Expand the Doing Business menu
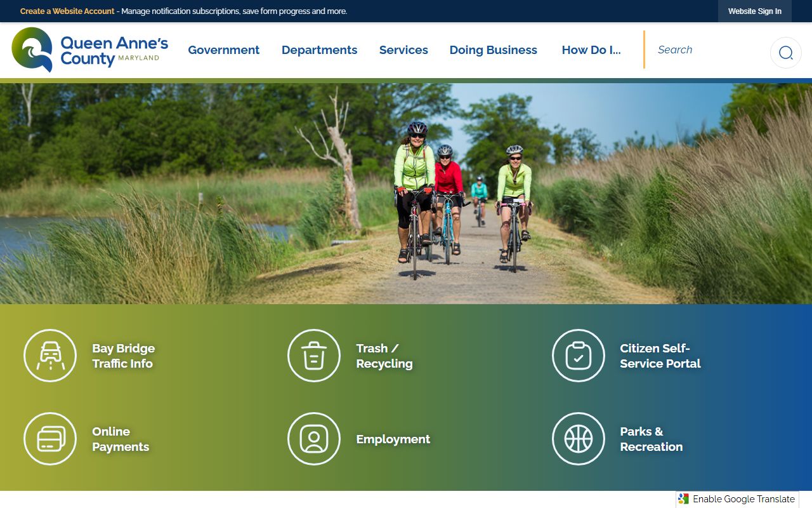812x508 pixels. pyautogui.click(x=494, y=50)
